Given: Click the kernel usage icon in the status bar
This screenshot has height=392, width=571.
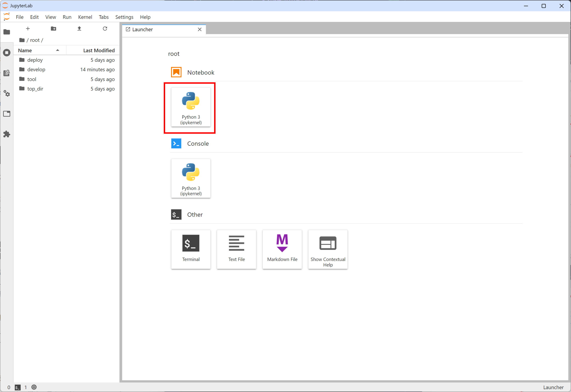Looking at the screenshot, I should 34,387.
